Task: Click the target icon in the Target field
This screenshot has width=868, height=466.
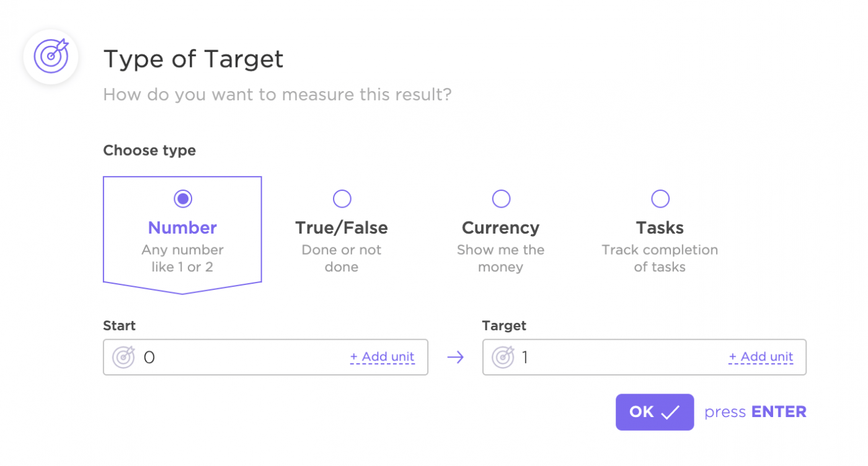Action: [503, 357]
